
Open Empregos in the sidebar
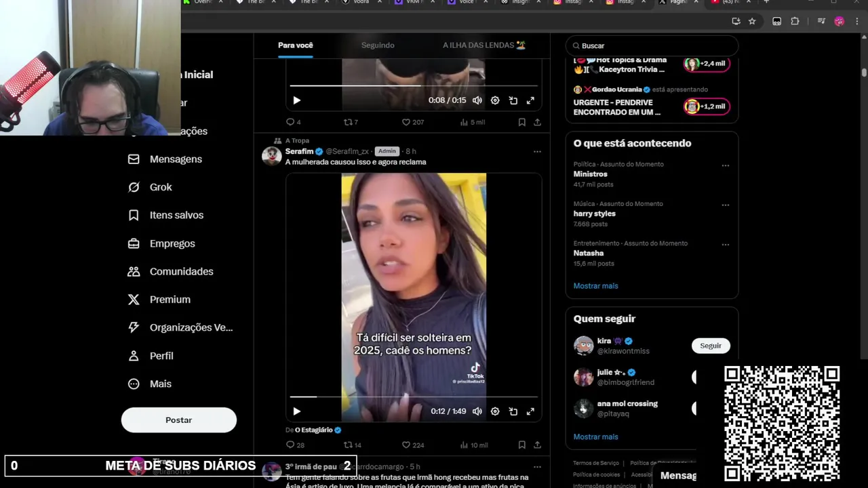161,243
